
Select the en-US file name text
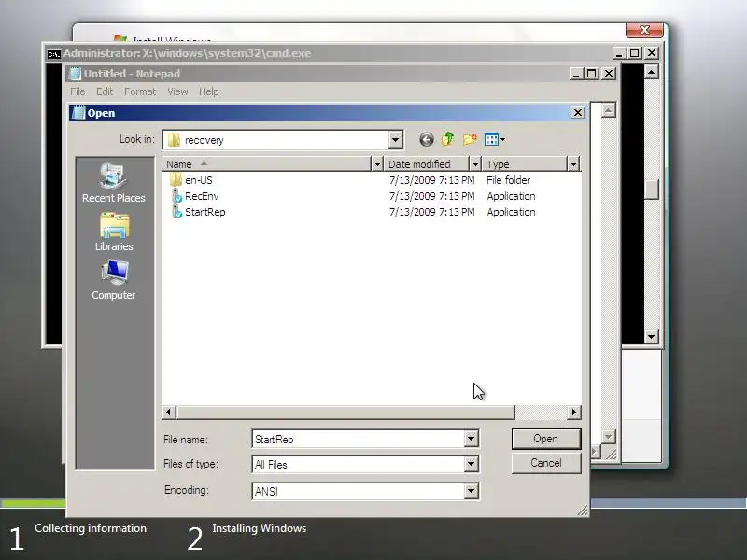(199, 180)
